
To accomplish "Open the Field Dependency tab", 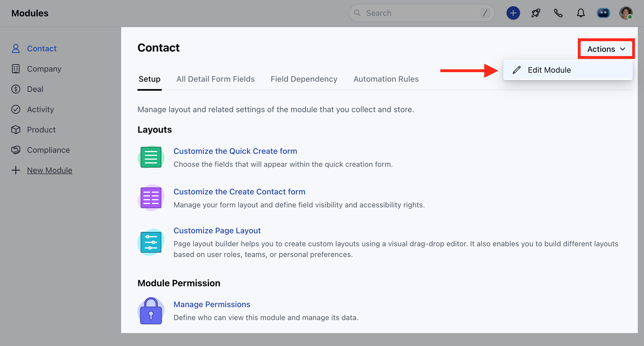I will (304, 79).
